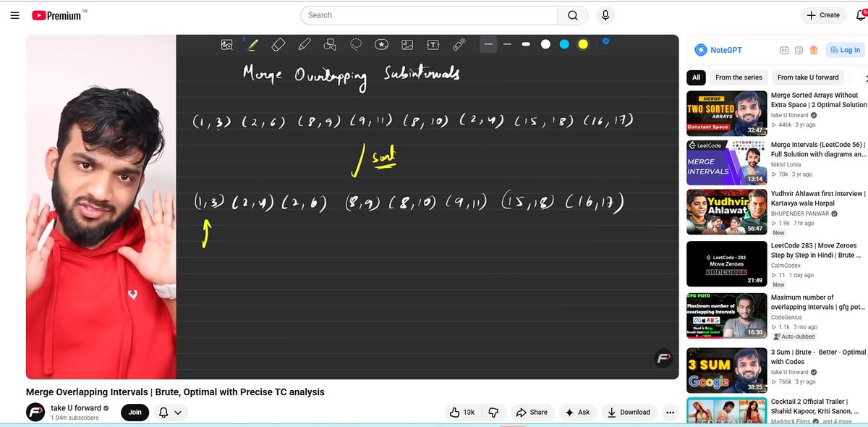
Task: Open the take U forward channel name link
Action: pos(75,408)
